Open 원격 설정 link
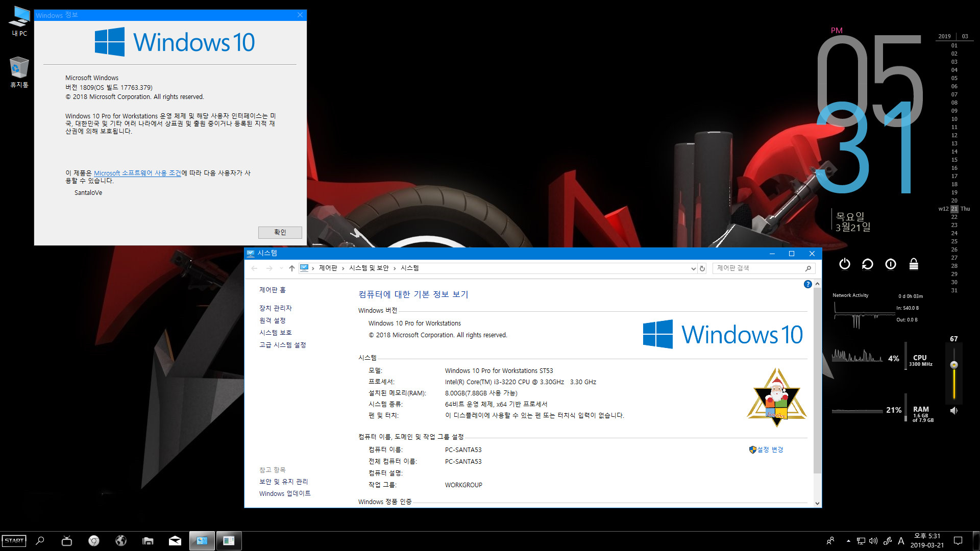This screenshot has width=980, height=551. point(272,320)
